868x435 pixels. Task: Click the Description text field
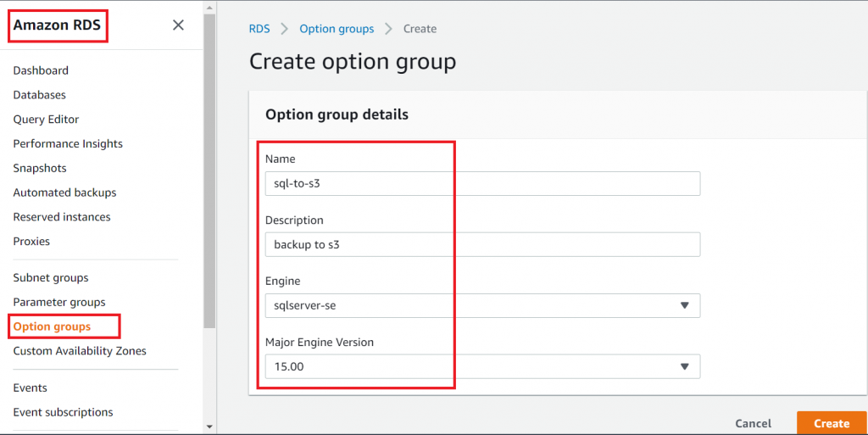click(x=482, y=244)
